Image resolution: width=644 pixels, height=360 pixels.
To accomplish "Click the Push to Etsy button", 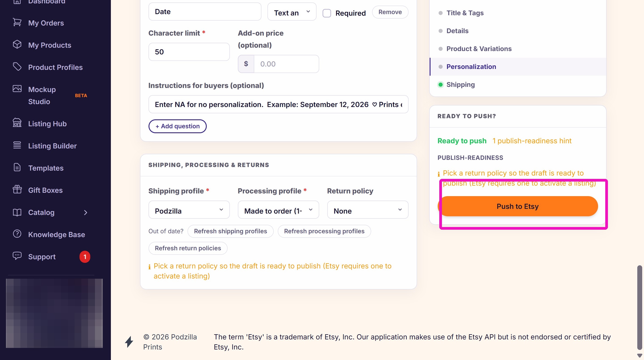I will (517, 206).
